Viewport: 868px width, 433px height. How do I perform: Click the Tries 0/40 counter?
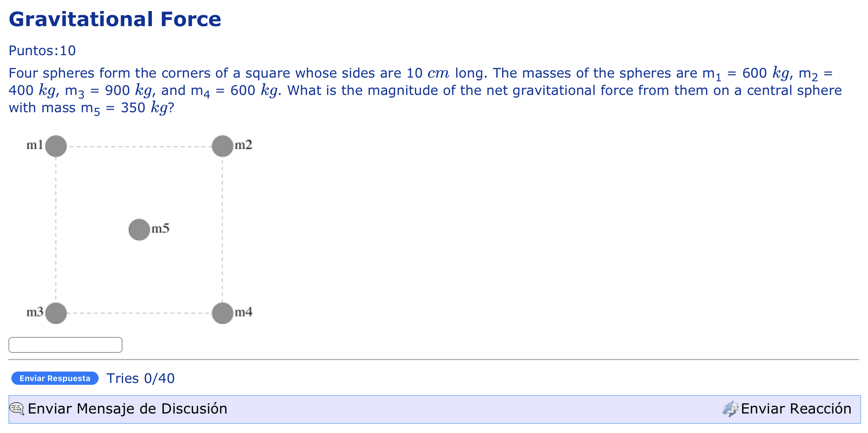point(140,378)
